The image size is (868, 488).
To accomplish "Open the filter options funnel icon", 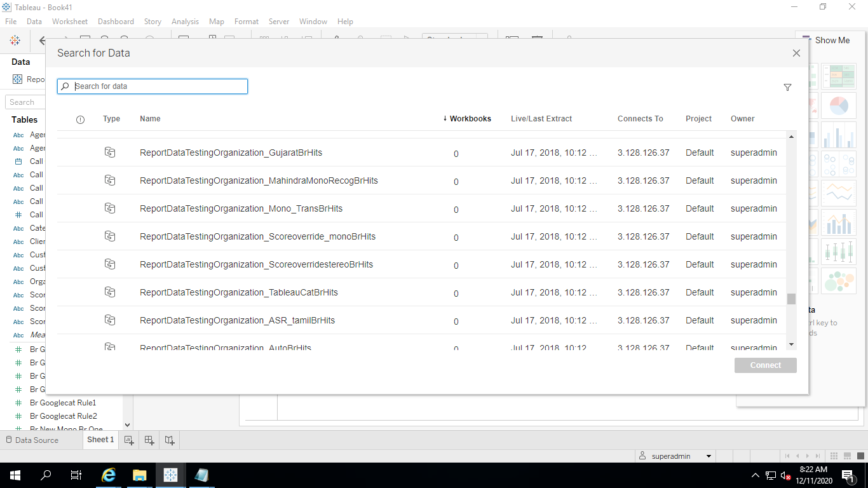I will (x=787, y=87).
